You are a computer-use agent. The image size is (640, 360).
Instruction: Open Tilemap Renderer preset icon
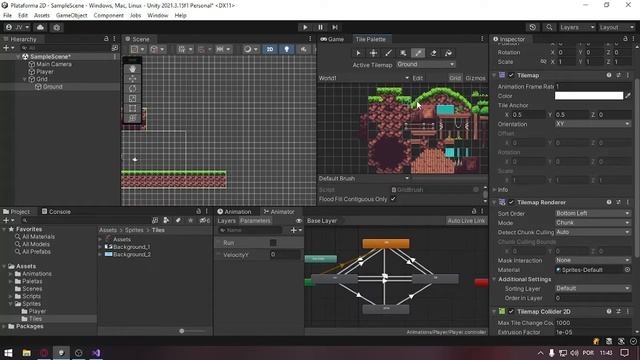pyautogui.click(x=618, y=202)
